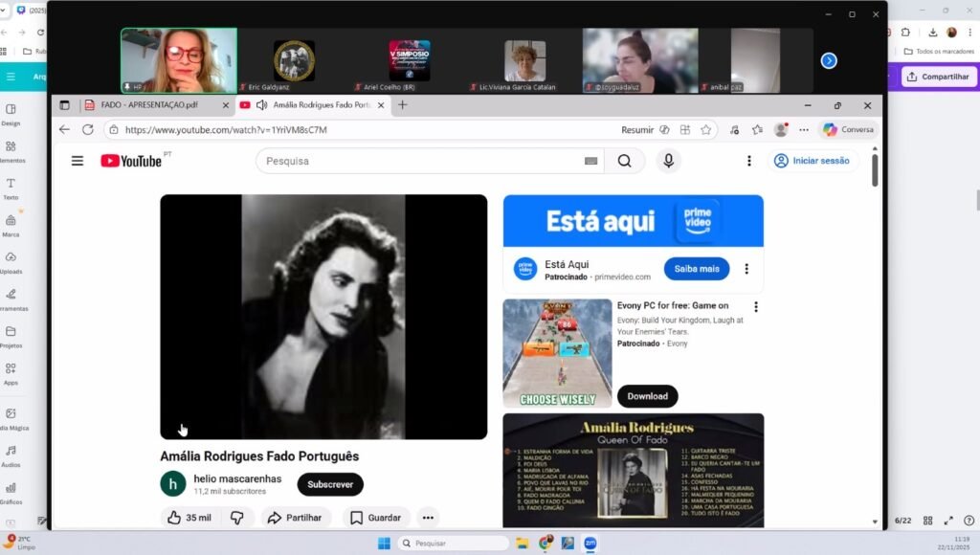Click the Está aqui Prime Video banner
980x555 pixels.
click(x=634, y=221)
